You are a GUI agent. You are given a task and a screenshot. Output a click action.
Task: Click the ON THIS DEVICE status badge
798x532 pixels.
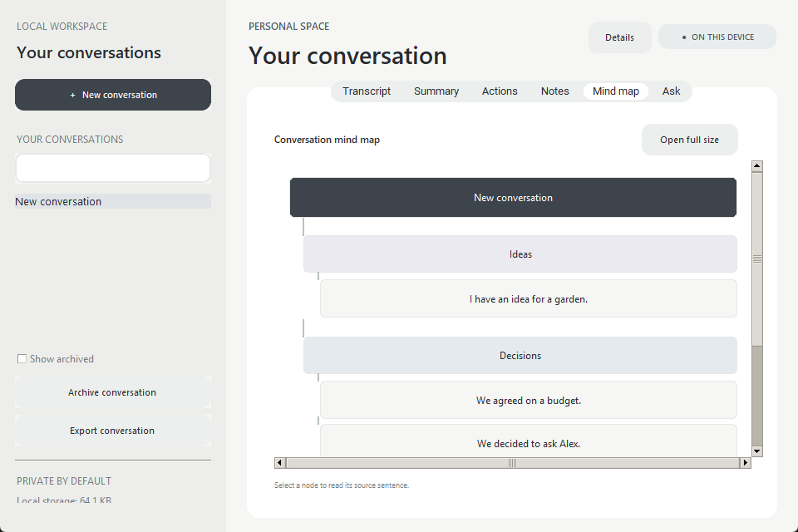tap(717, 37)
